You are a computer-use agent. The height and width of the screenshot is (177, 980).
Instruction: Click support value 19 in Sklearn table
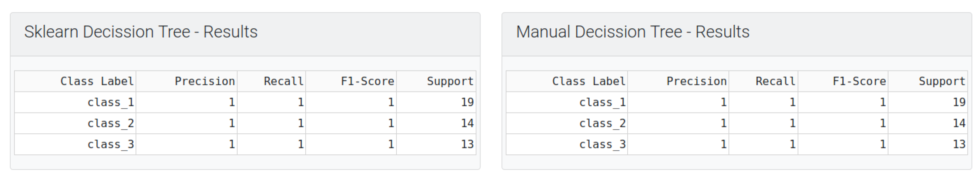point(467,102)
